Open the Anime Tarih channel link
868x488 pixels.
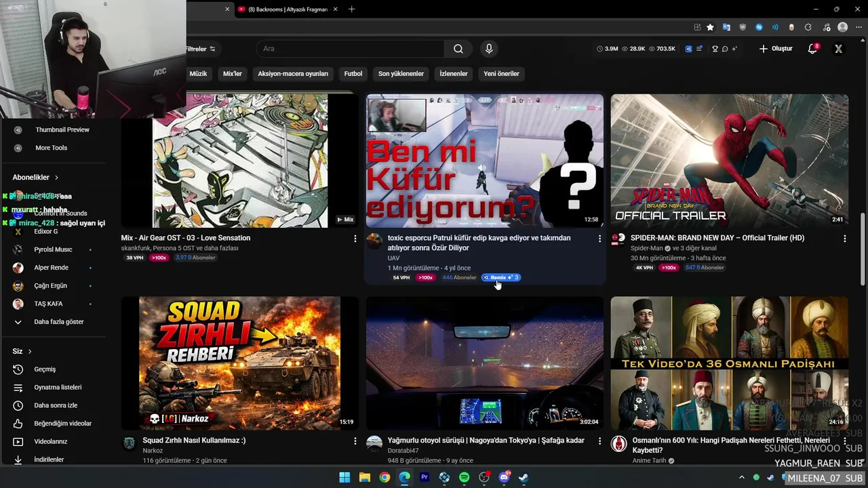650,461
